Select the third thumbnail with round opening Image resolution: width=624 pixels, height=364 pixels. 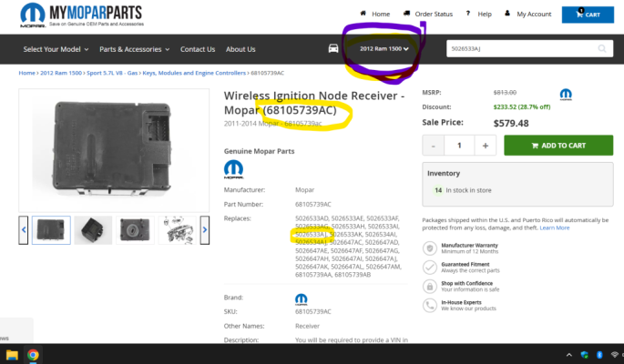click(135, 230)
